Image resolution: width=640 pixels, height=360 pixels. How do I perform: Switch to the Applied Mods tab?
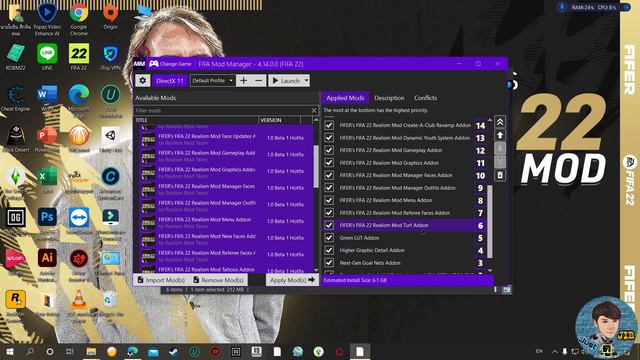(345, 98)
